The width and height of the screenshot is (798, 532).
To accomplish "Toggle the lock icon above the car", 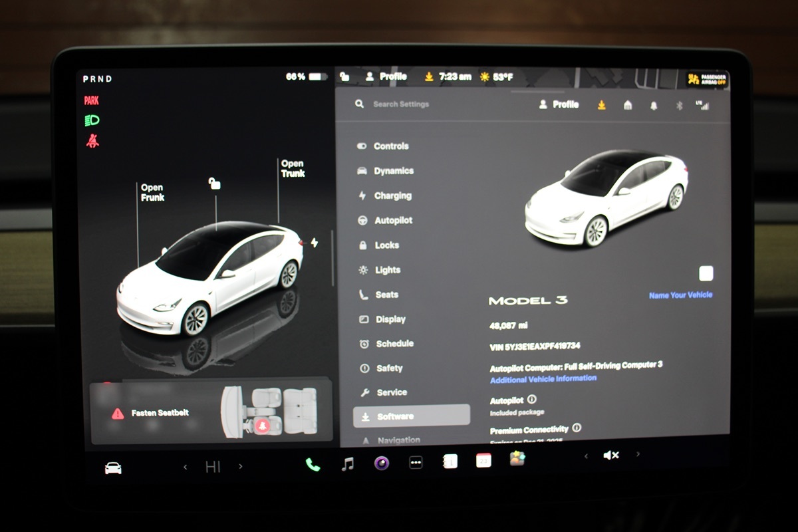I will click(214, 184).
